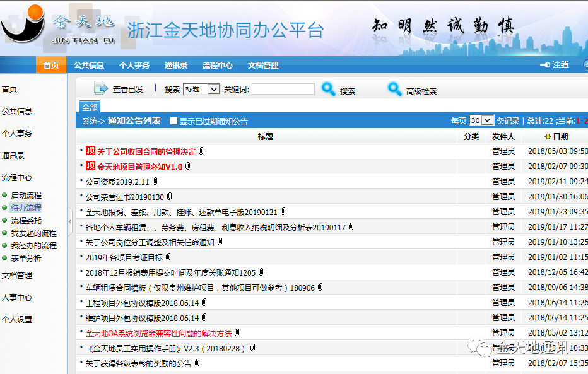Image resolution: width=588 pixels, height=374 pixels.
Task: Select 流程中心 in the top navigation bar
Action: tap(218, 65)
